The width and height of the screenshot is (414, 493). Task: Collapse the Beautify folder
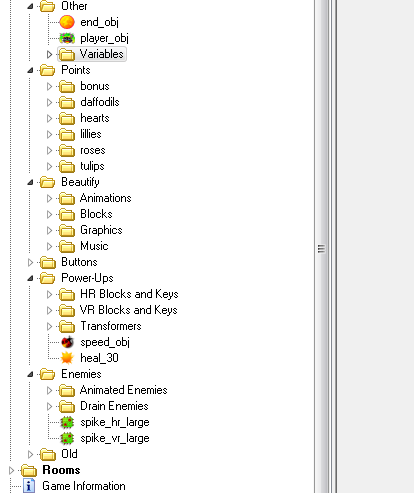pyautogui.click(x=30, y=182)
